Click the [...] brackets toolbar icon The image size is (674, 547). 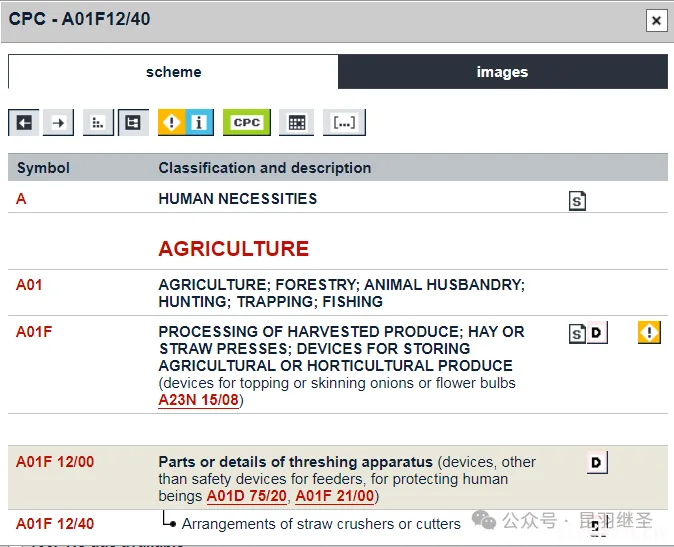pyautogui.click(x=344, y=122)
